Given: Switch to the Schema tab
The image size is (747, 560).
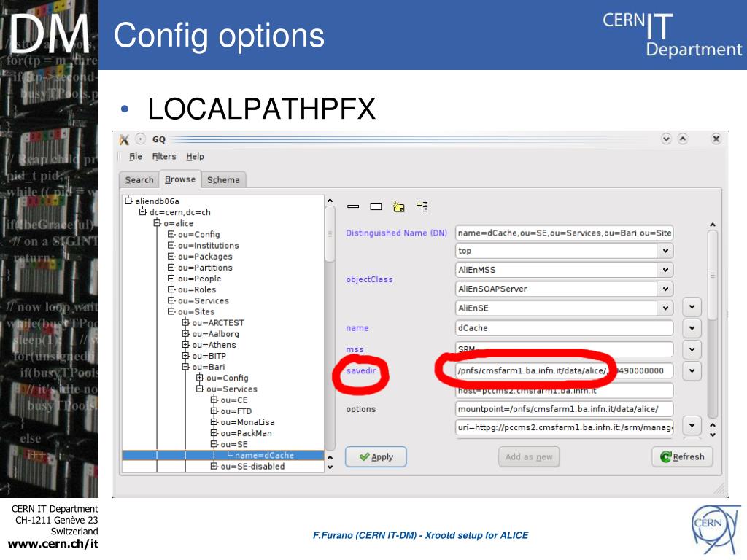Looking at the screenshot, I should coord(223,180).
